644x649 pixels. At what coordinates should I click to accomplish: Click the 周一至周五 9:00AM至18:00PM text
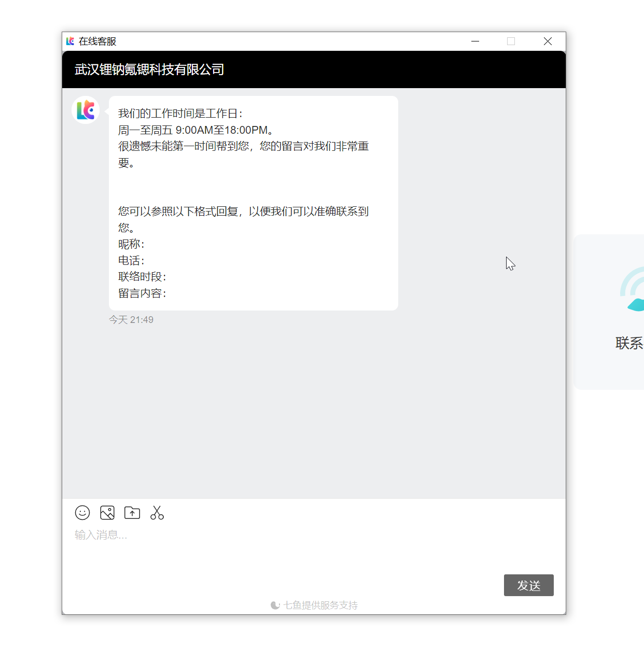(196, 130)
